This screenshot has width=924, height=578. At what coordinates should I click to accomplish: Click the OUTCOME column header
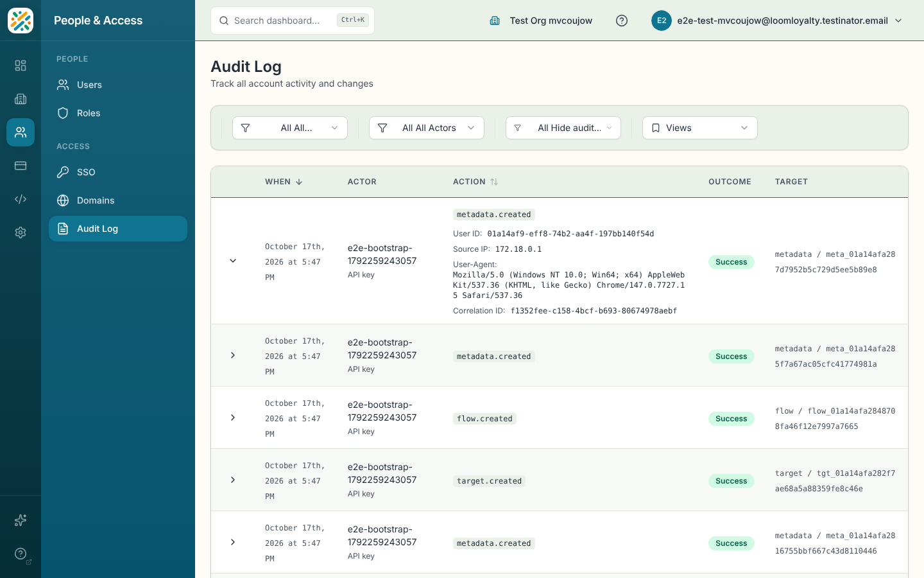[730, 182]
